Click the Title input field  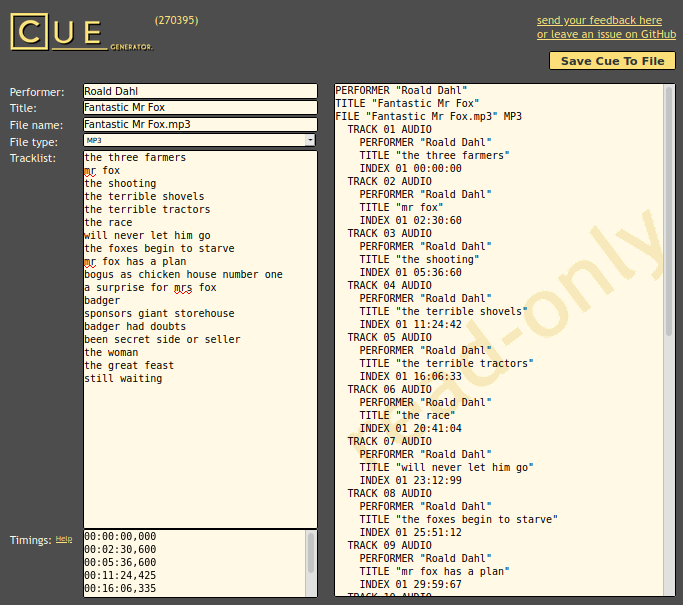coord(200,108)
